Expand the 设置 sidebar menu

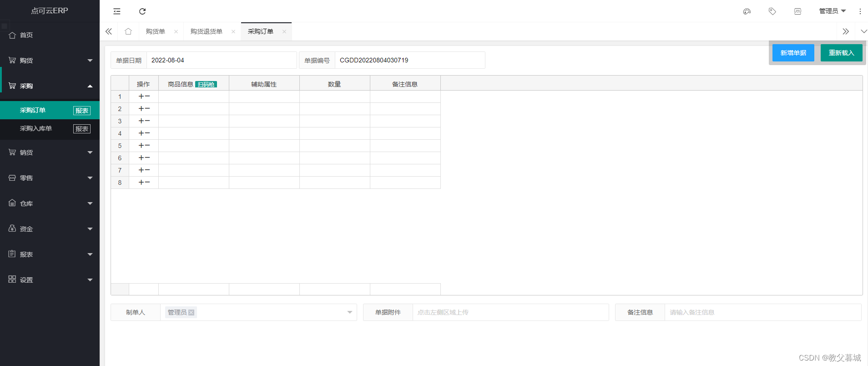pos(90,280)
